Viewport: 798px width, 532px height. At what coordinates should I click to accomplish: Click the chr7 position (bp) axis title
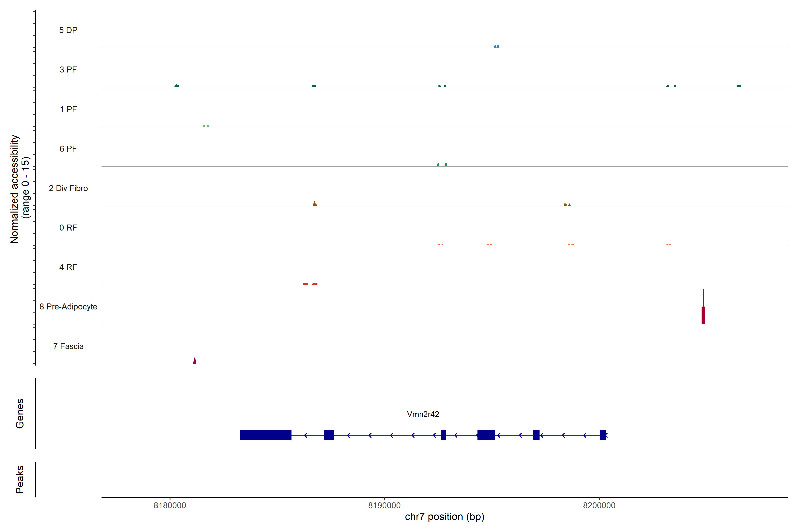[x=444, y=517]
